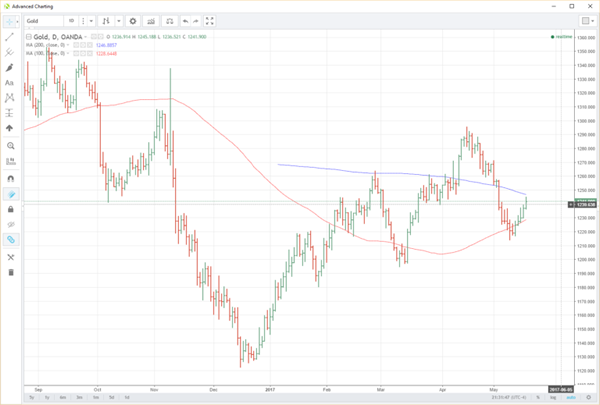Undo the last chart action

(x=186, y=21)
